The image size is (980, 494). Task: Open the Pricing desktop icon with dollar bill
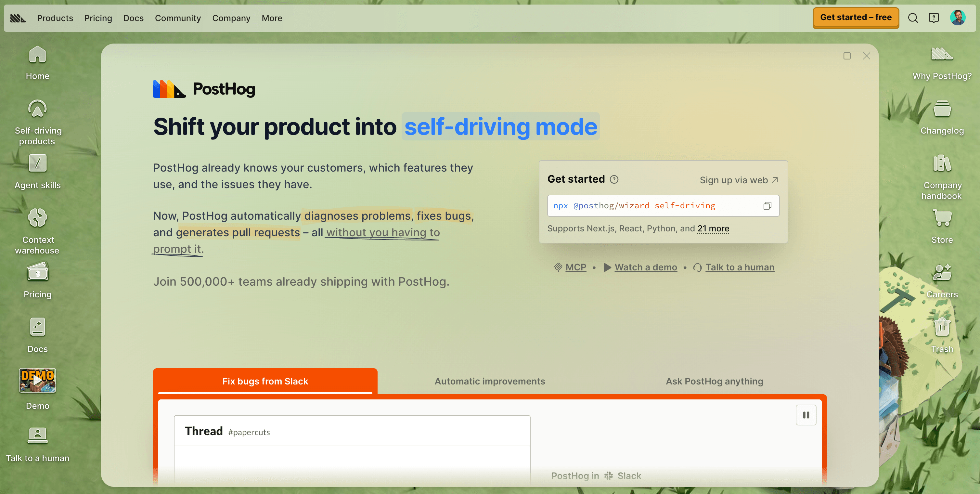pos(37,280)
